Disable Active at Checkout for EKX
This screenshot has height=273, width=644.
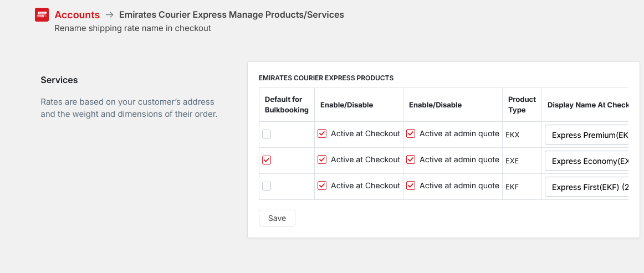(322, 133)
